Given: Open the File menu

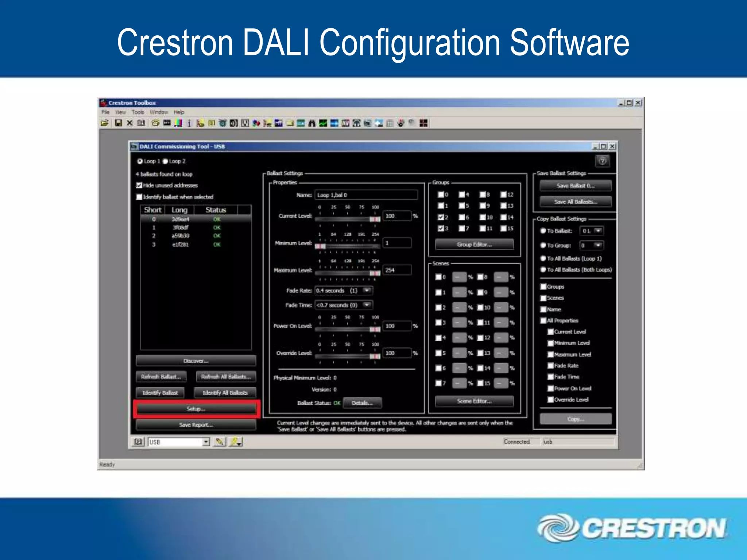Looking at the screenshot, I should tap(105, 112).
